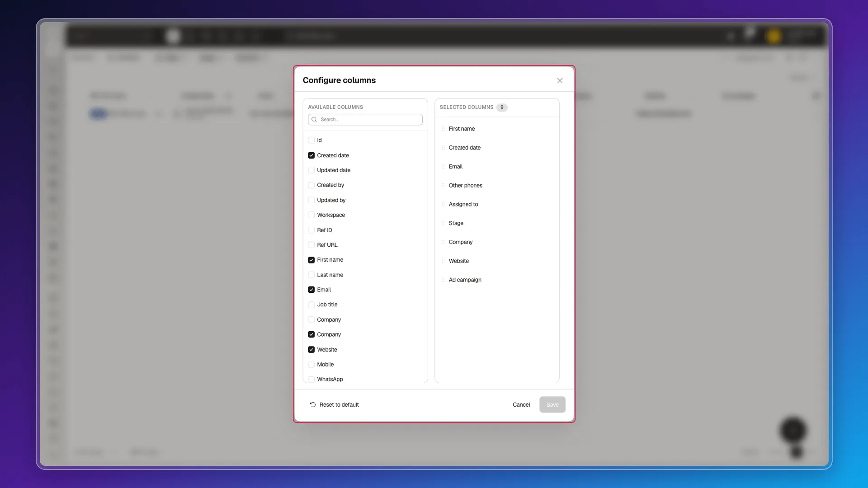Click the Configure columns dialog title
The width and height of the screenshot is (868, 488).
pyautogui.click(x=339, y=80)
